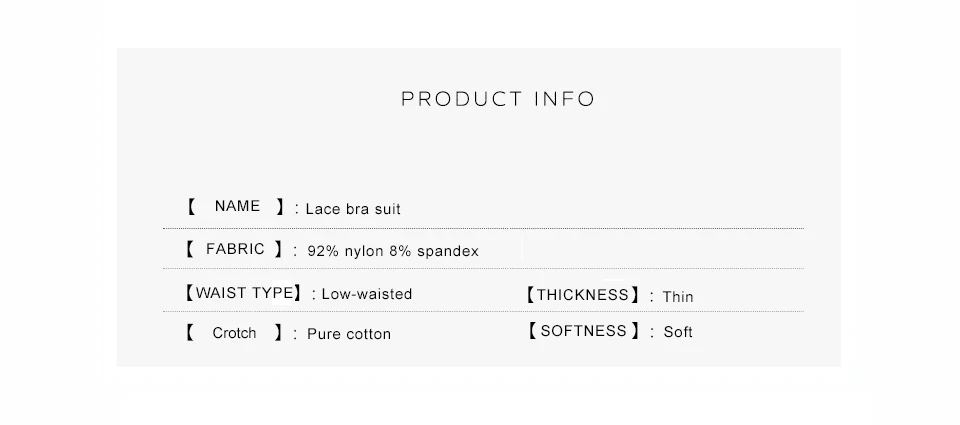
Task: Click the right bracket after FABRIC
Action: coord(279,249)
